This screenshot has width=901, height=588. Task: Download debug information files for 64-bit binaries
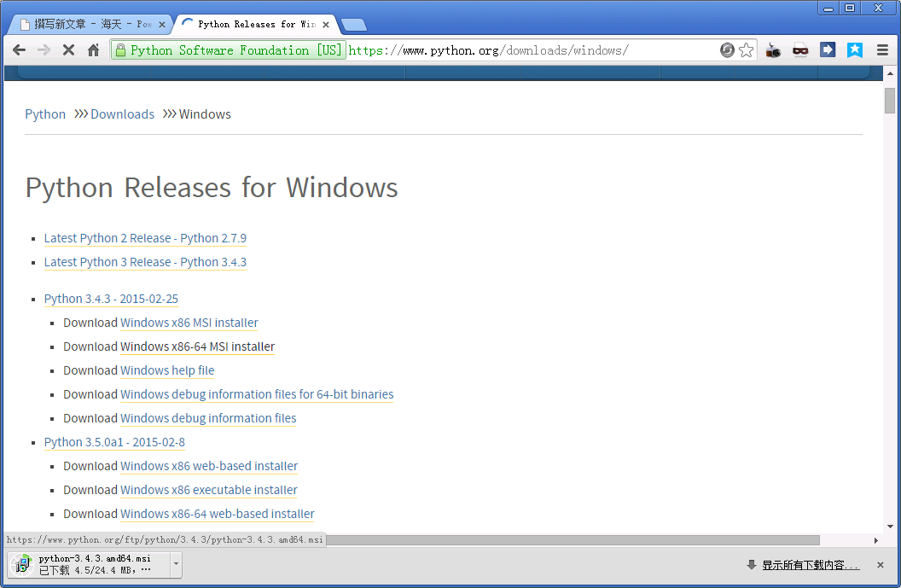click(x=257, y=394)
